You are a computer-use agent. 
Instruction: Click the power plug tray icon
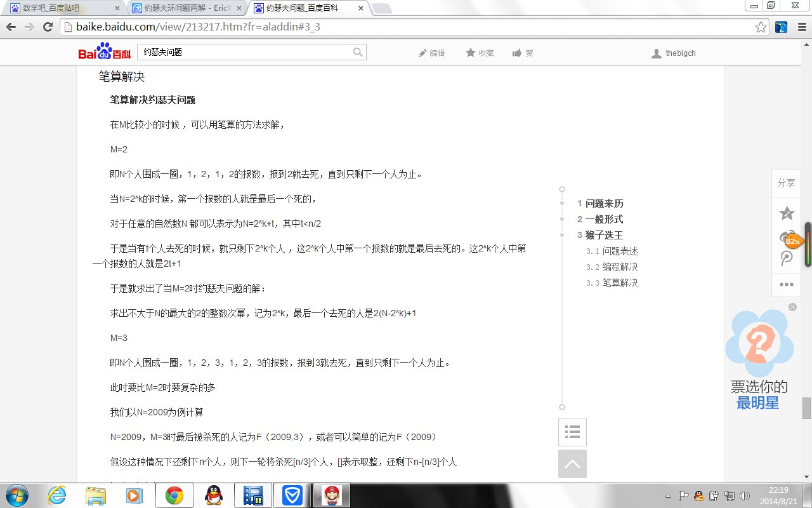coord(714,496)
